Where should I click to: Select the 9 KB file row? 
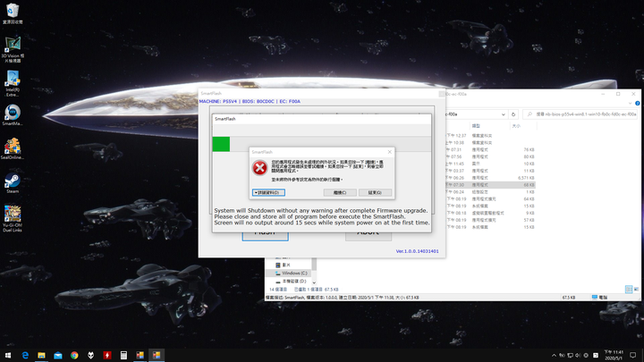coord(490,213)
